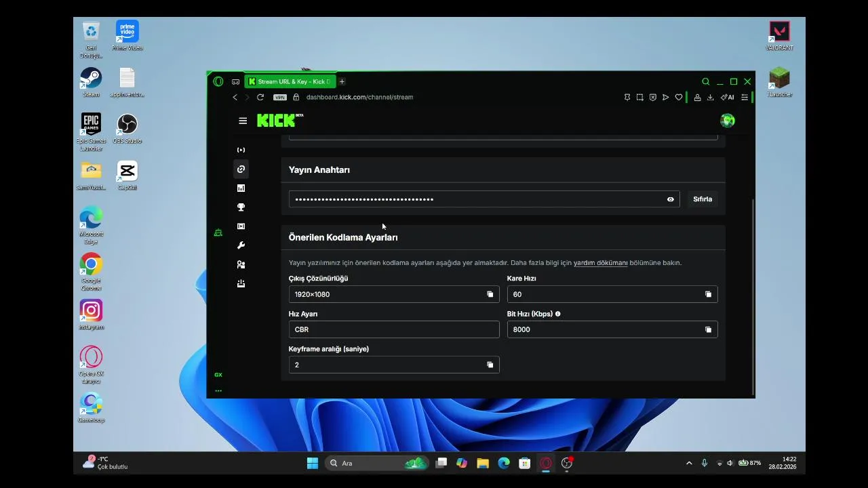
Task: Expand the hidden system tray icons
Action: pos(689,463)
